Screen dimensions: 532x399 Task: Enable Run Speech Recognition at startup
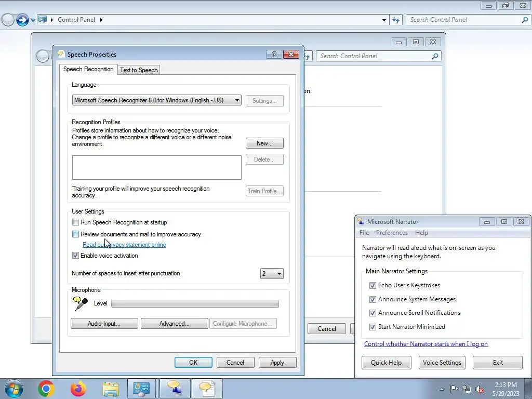click(x=75, y=222)
